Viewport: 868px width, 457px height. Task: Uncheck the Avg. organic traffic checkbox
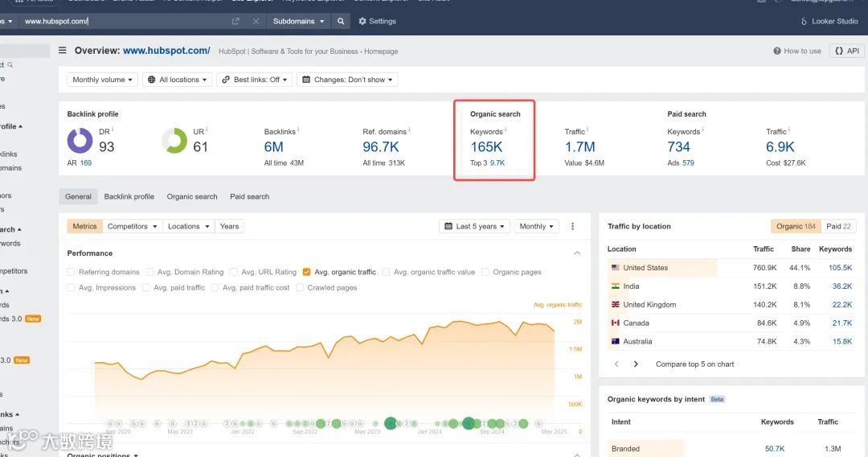(307, 272)
